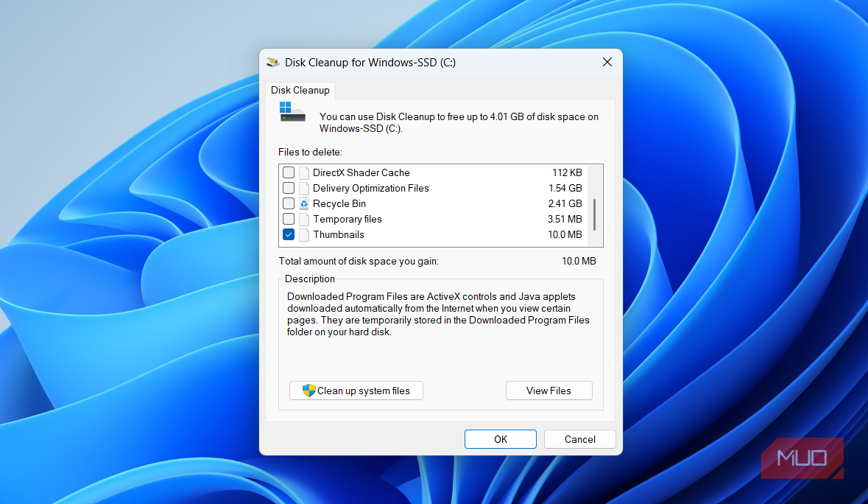
Task: Tick the Temporary files checkbox
Action: 289,220
